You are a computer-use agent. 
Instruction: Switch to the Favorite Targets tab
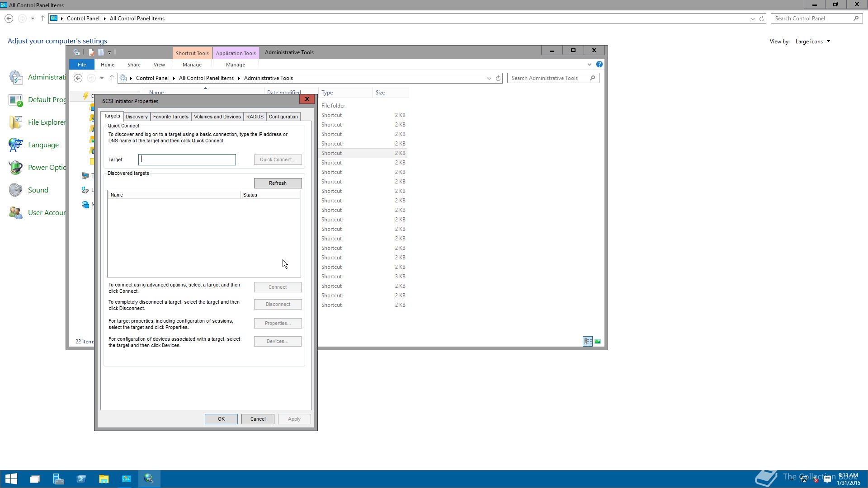171,117
